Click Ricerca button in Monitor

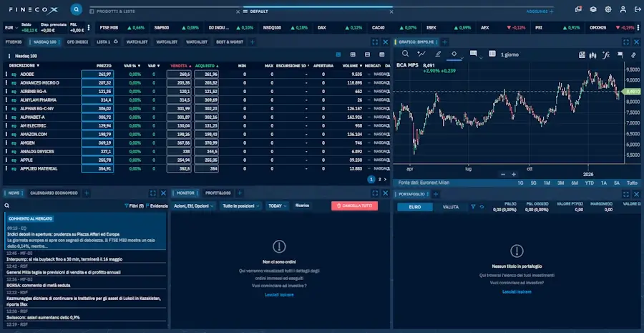pos(302,205)
